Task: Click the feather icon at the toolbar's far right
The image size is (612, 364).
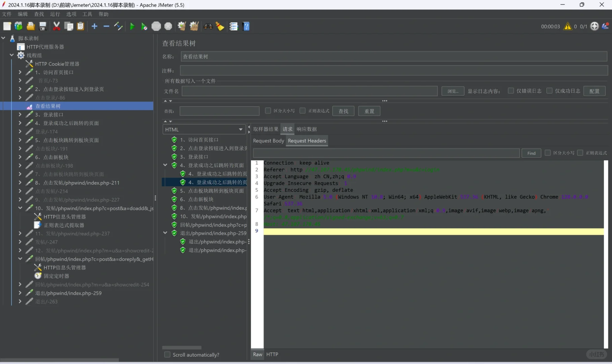Action: [x=606, y=26]
